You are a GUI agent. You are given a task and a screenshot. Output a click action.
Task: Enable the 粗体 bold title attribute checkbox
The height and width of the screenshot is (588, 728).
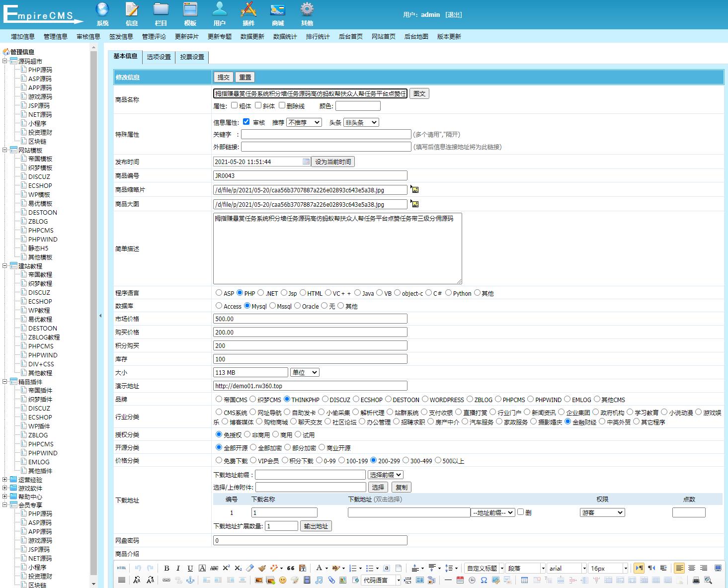pyautogui.click(x=235, y=105)
